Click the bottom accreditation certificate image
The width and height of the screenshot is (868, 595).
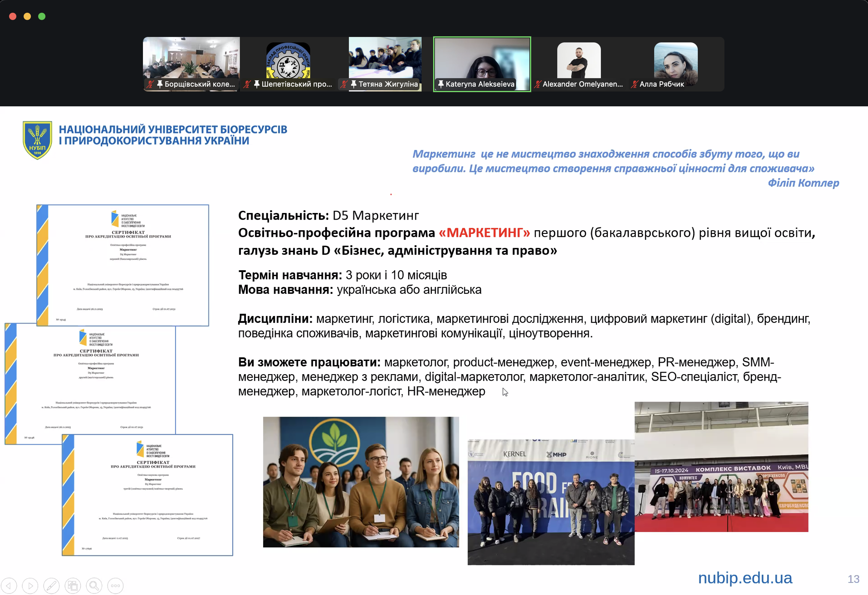pos(147,495)
